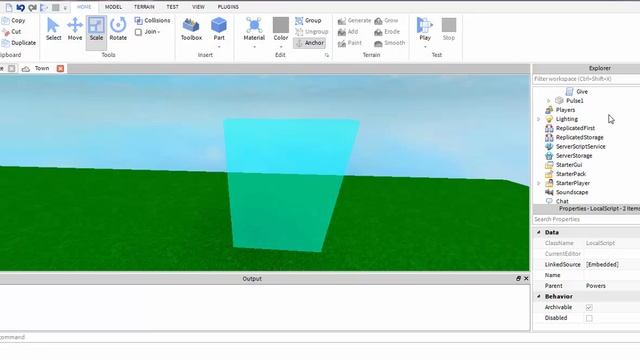Screen dimensions: 640x360
Task: Click terrain Grow tool
Action: point(386,20)
